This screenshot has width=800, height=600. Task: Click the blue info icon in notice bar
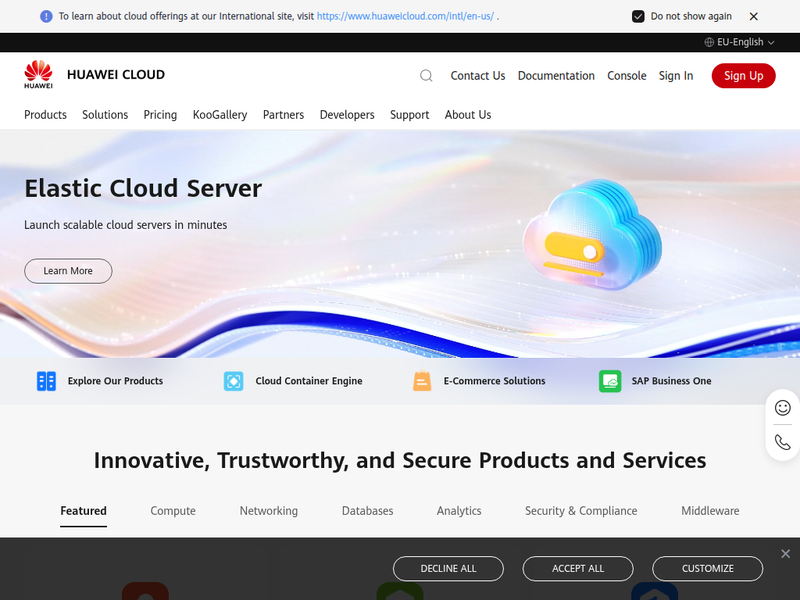click(46, 16)
